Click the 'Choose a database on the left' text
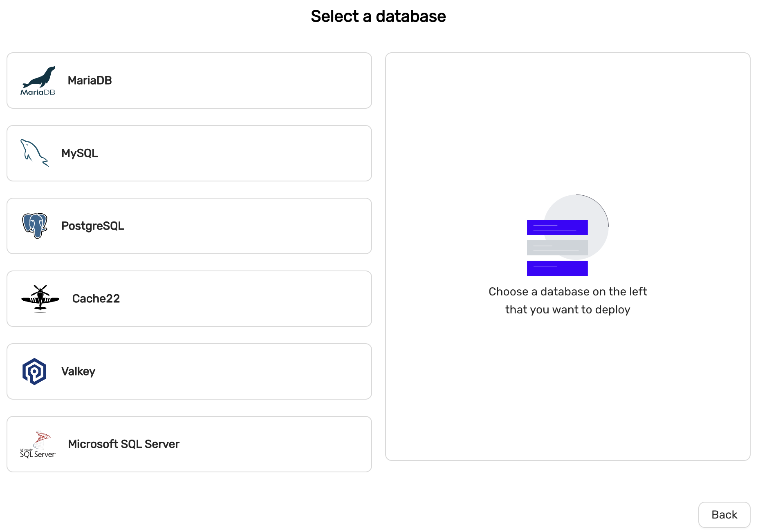This screenshot has height=532, width=758. point(567,292)
